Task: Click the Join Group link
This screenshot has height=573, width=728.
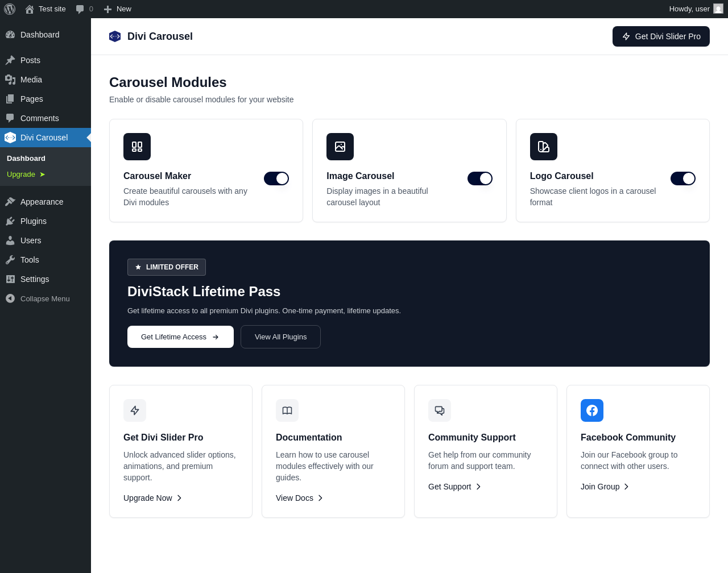Action: point(605,487)
